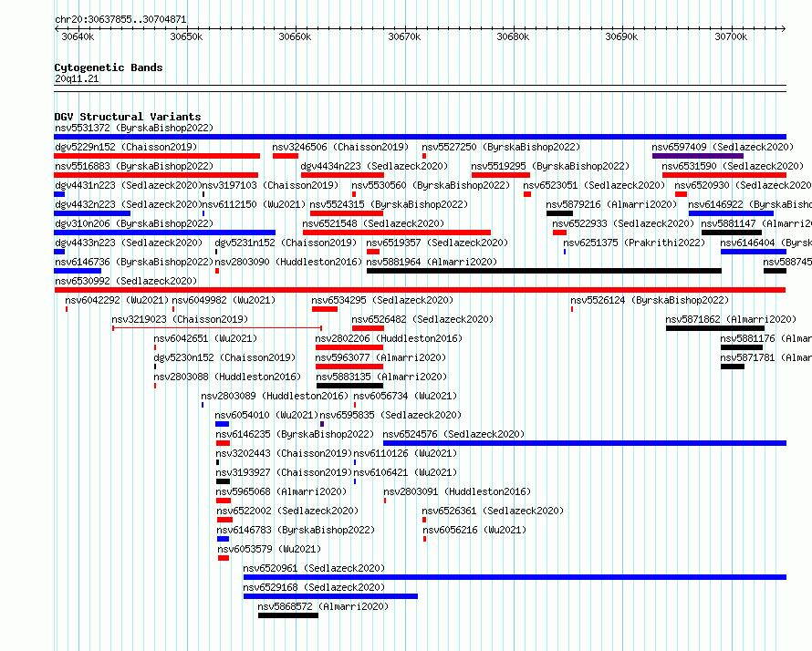Select nsv3202443 (Chaisson2019) label
Viewport: 812px width, 651px height.
[x=284, y=453]
